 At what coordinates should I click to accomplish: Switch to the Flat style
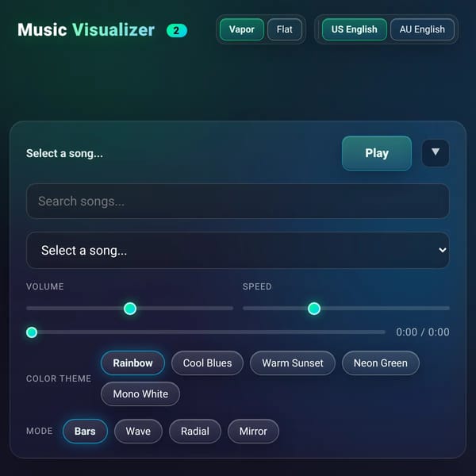tap(285, 29)
